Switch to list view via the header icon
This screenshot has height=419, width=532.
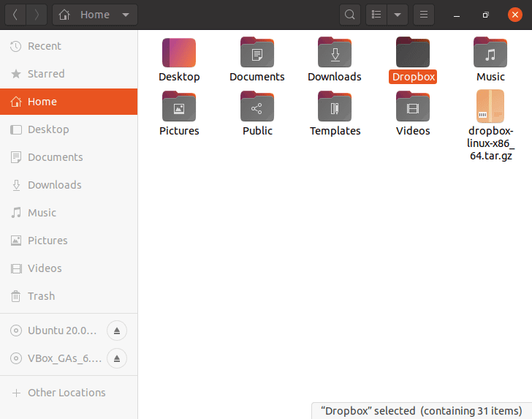coord(376,15)
